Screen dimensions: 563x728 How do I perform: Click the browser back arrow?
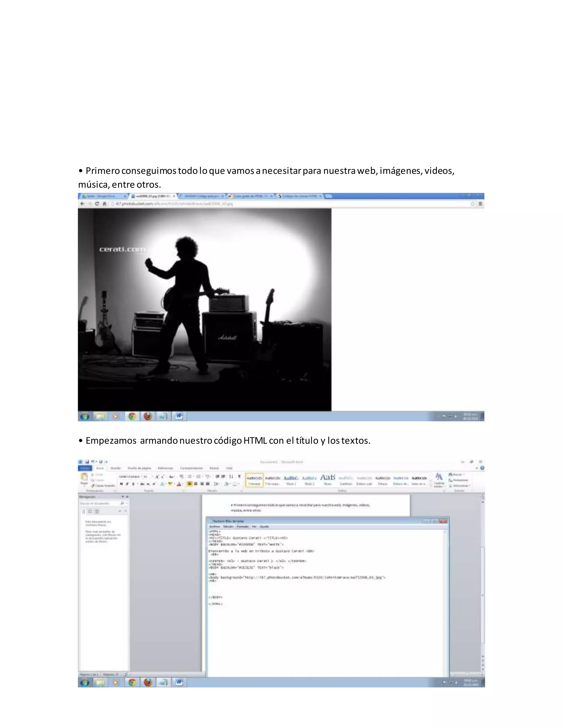82,204
